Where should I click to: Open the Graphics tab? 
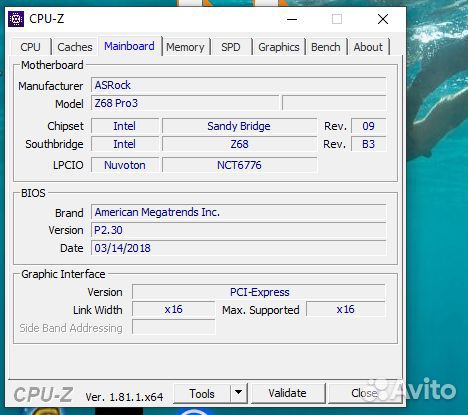[279, 47]
